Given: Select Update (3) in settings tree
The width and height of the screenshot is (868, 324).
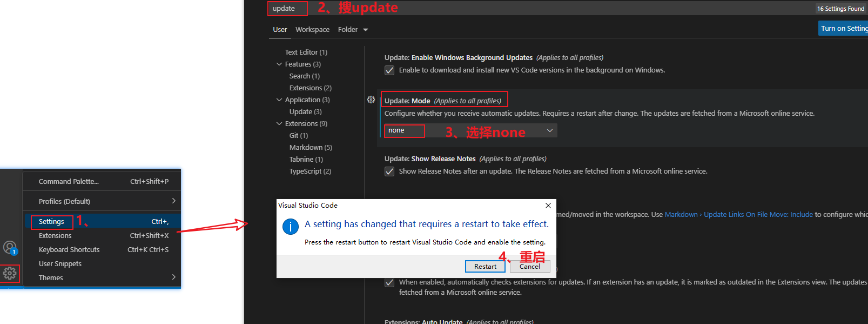Looking at the screenshot, I should tap(306, 112).
